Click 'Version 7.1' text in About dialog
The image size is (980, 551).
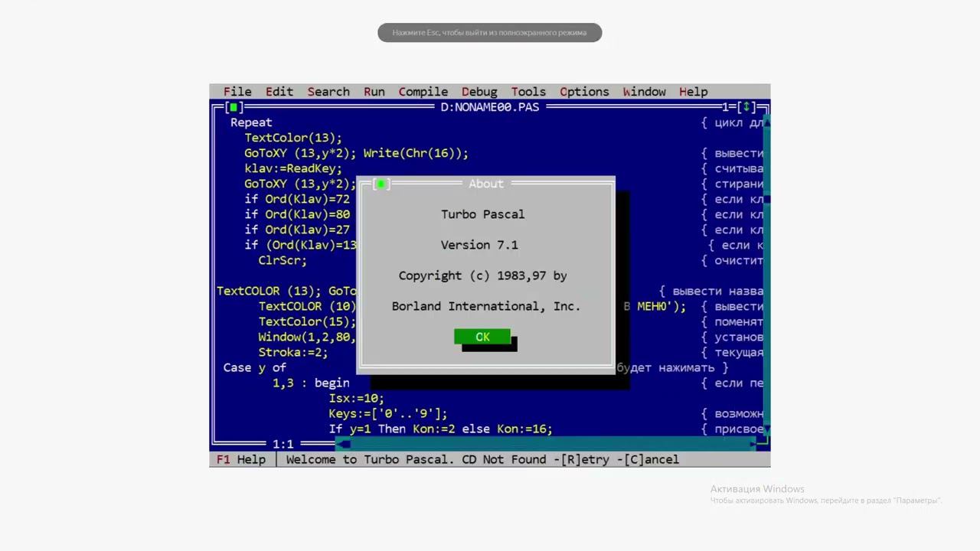(479, 245)
